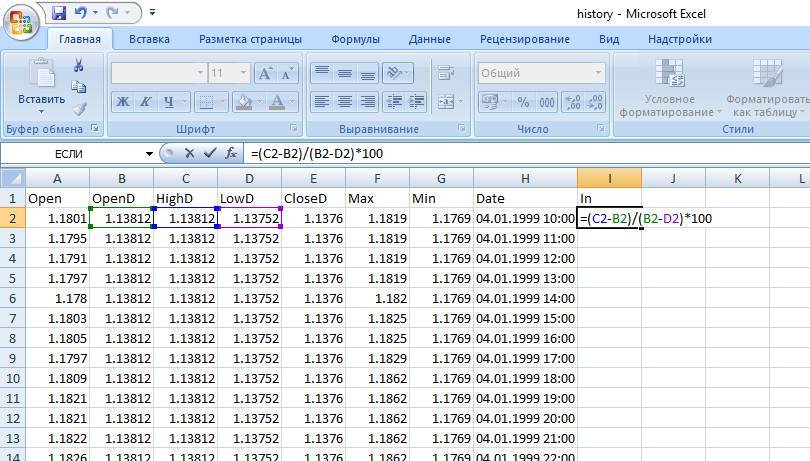Open the font size 11 dropdown

pyautogui.click(x=243, y=73)
